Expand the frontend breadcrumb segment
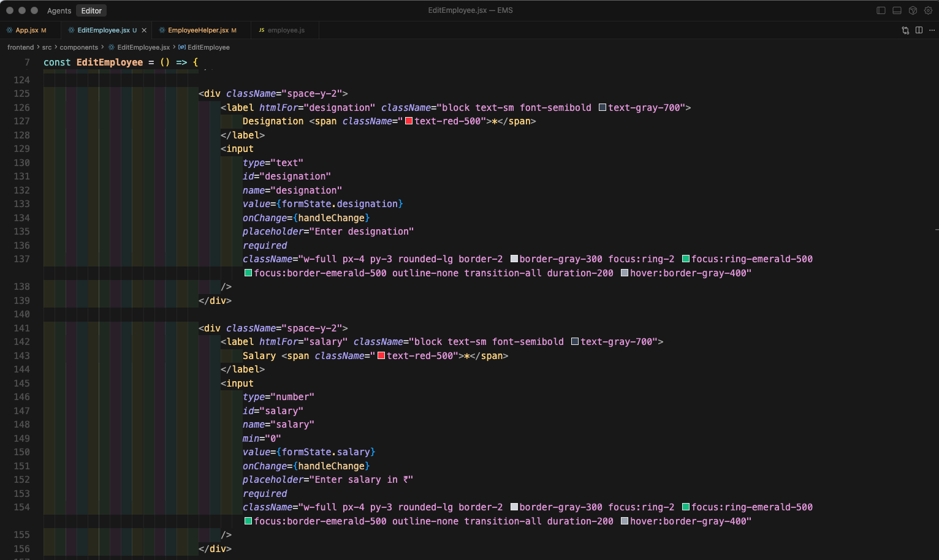 tap(20, 47)
